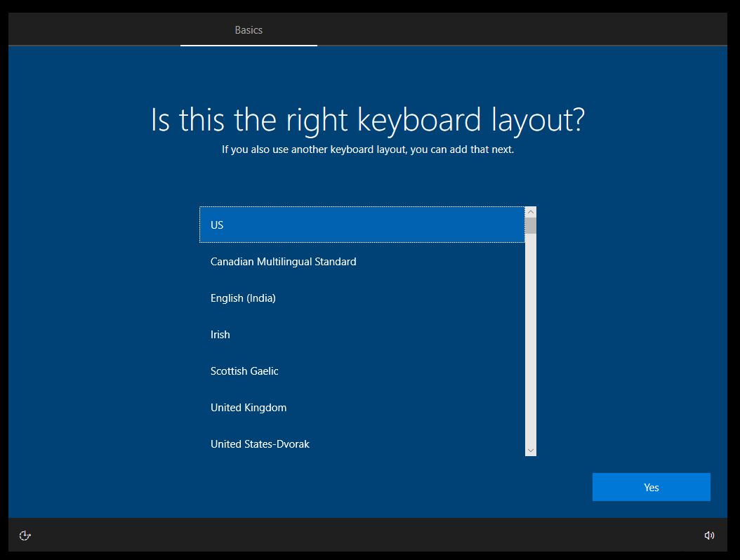Click the scrollbar down arrow
This screenshot has width=740, height=560.
(x=531, y=450)
